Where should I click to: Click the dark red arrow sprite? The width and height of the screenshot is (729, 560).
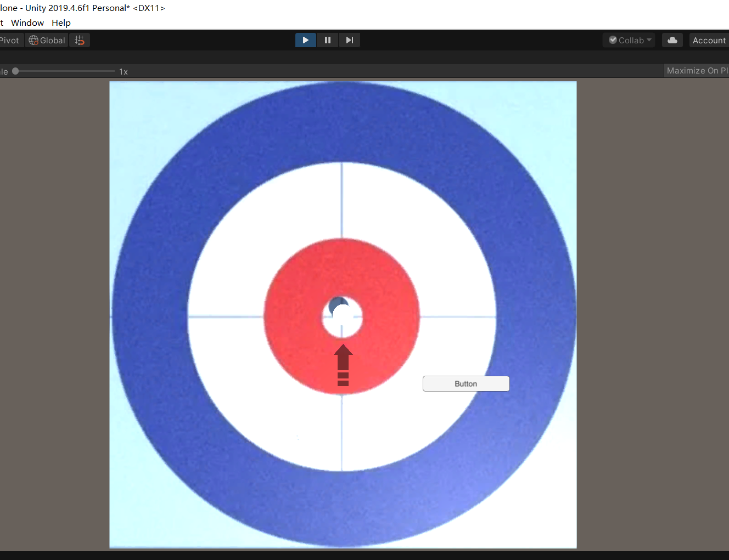coord(343,365)
